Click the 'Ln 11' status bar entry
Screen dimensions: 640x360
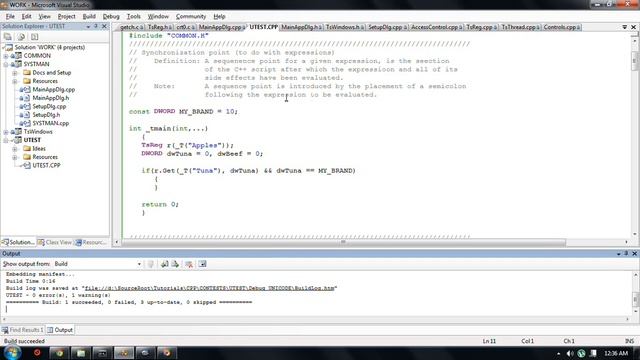(489, 341)
